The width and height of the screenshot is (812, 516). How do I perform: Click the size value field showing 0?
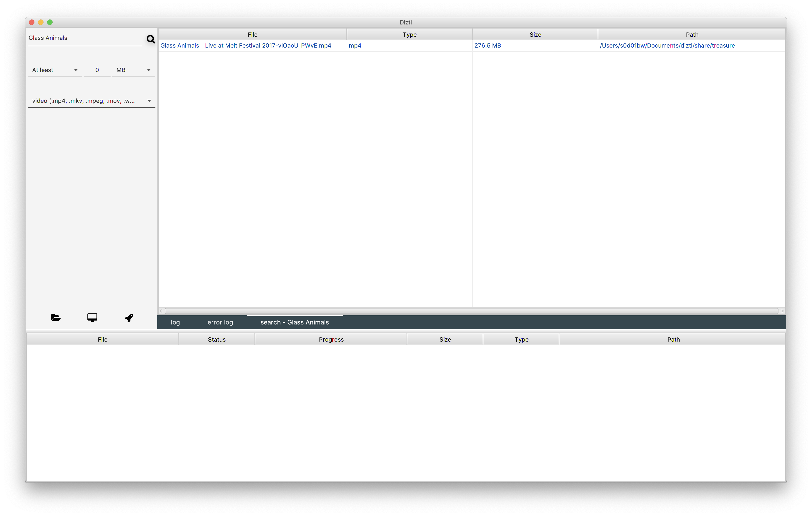pyautogui.click(x=97, y=70)
